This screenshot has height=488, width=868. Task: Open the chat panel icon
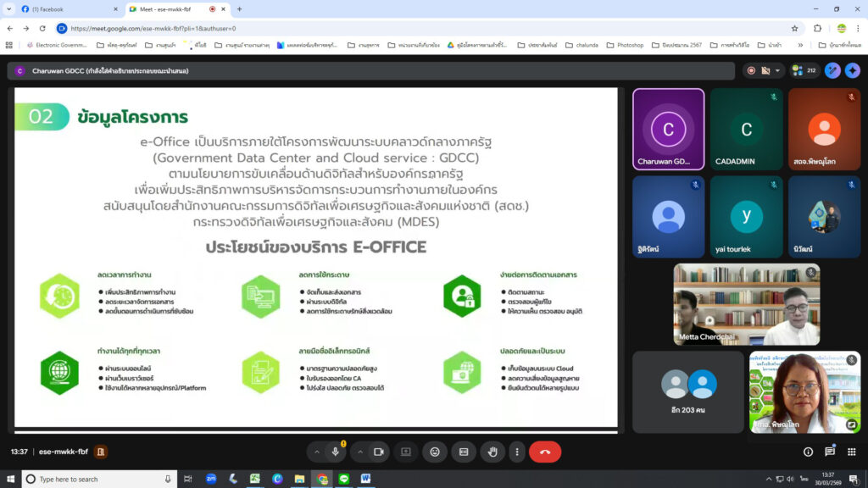tap(830, 452)
